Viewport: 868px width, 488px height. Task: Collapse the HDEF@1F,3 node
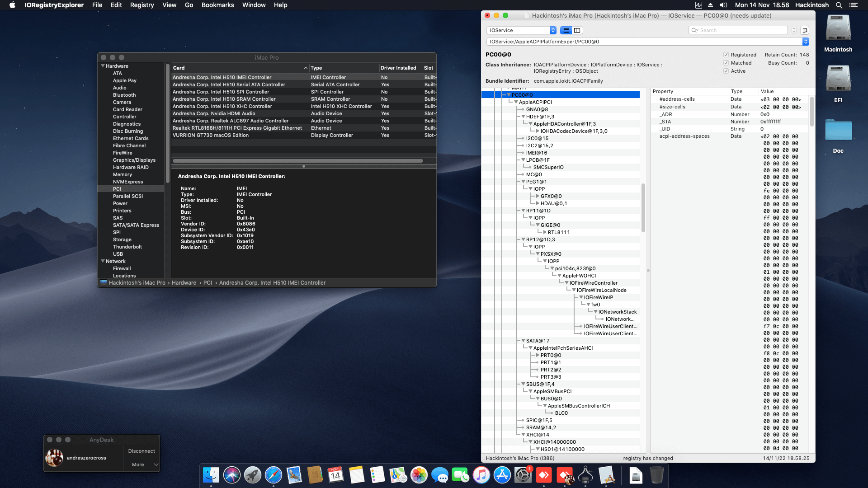coord(523,117)
